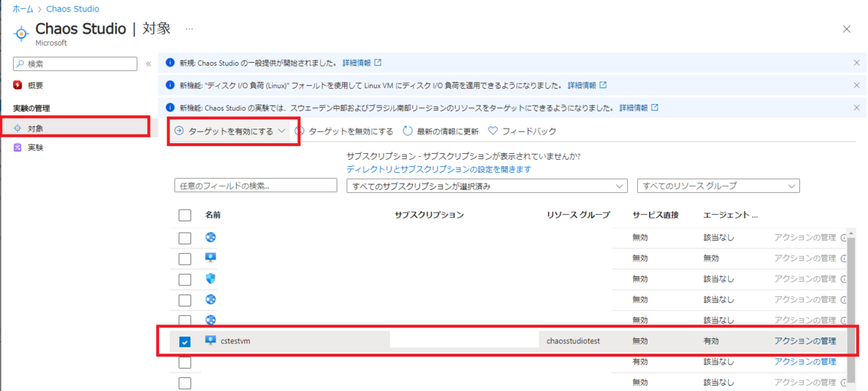Viewport: 868px width, 391px height.
Task: Uncheck the cstestvm row checkbox
Action: (184, 341)
